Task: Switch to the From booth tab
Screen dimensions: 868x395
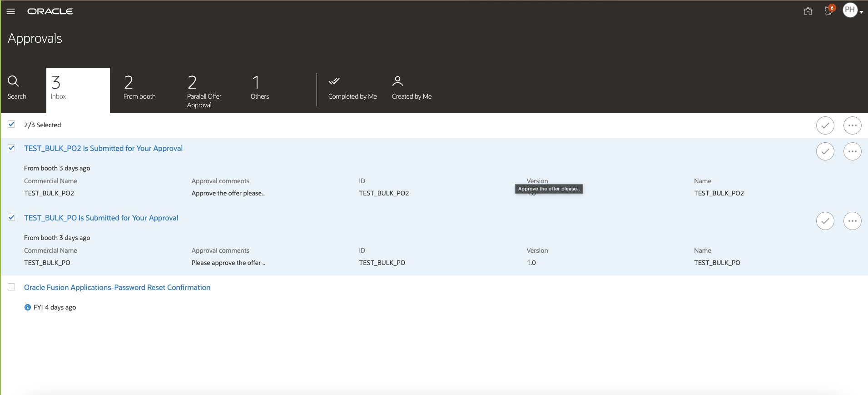Action: click(139, 88)
